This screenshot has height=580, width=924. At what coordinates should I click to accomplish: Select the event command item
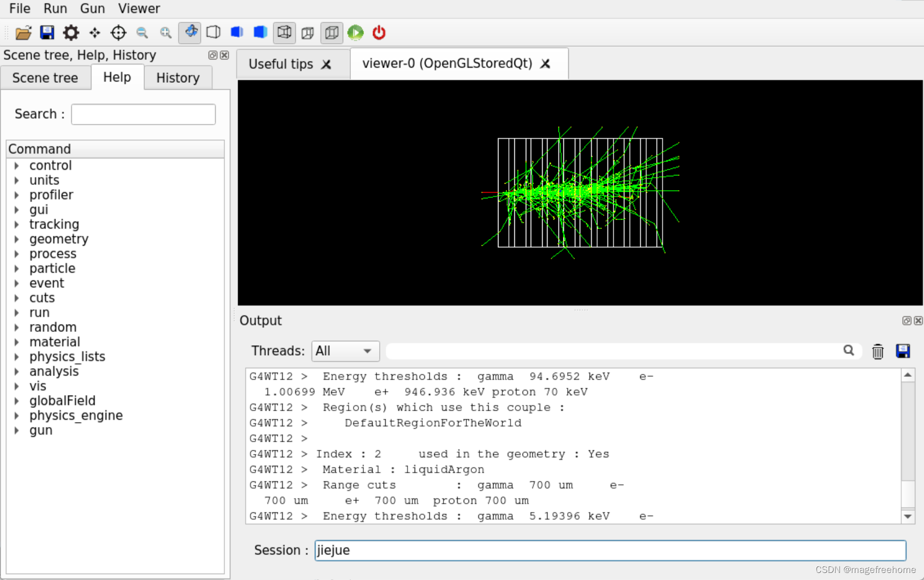[47, 283]
